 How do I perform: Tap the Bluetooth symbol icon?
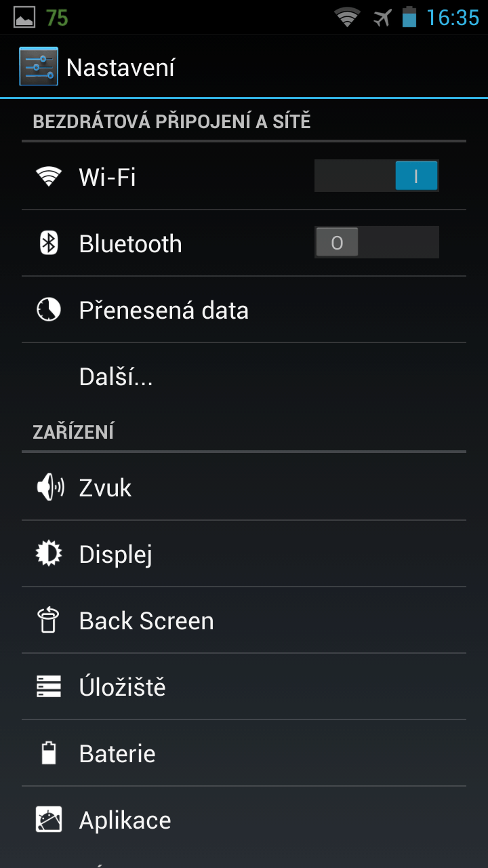coord(49,243)
